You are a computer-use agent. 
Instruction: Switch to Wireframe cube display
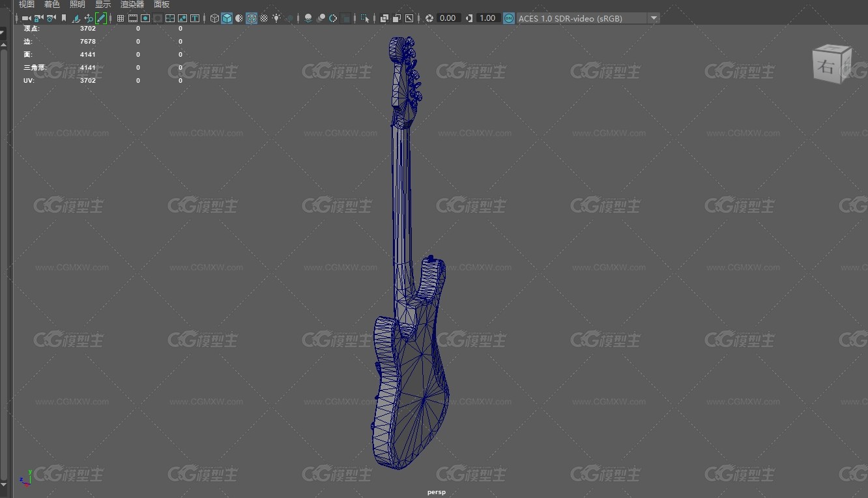214,18
